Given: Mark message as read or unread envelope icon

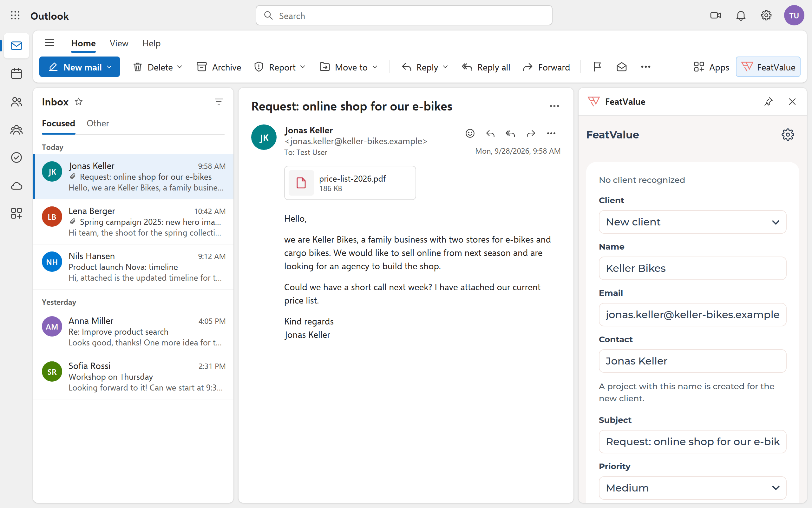Looking at the screenshot, I should pyautogui.click(x=621, y=67).
